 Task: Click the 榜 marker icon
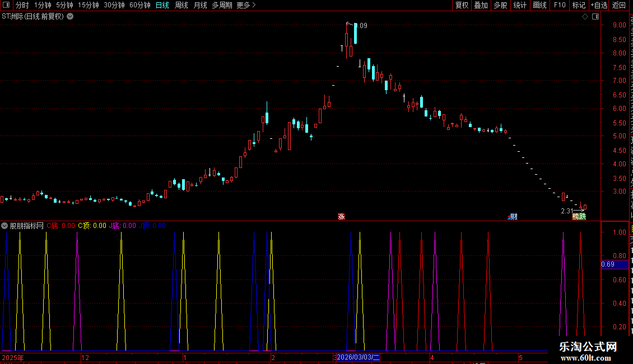[576, 217]
